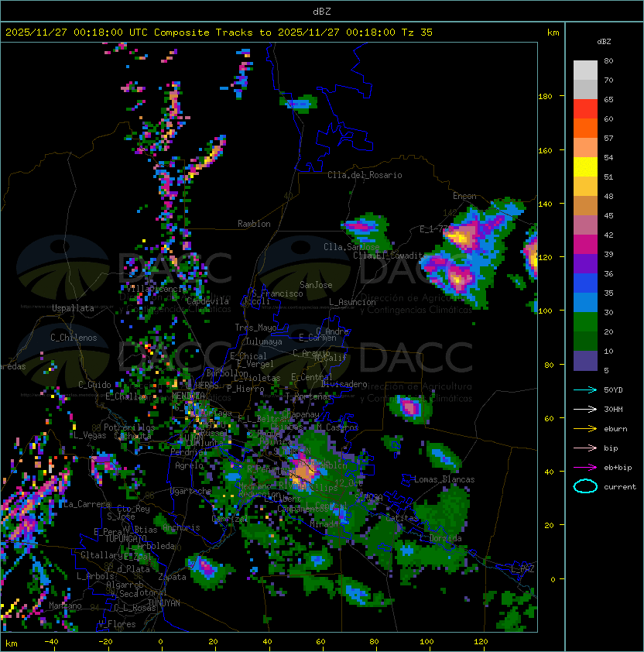This screenshot has width=644, height=652.
Task: Click the TUPUNGATO place label
Action: point(125,538)
